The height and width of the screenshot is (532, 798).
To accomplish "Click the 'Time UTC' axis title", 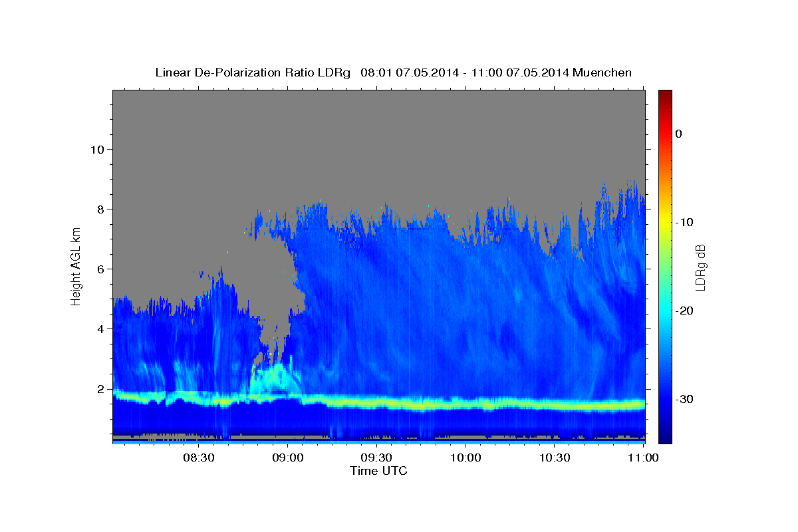I will [x=378, y=471].
